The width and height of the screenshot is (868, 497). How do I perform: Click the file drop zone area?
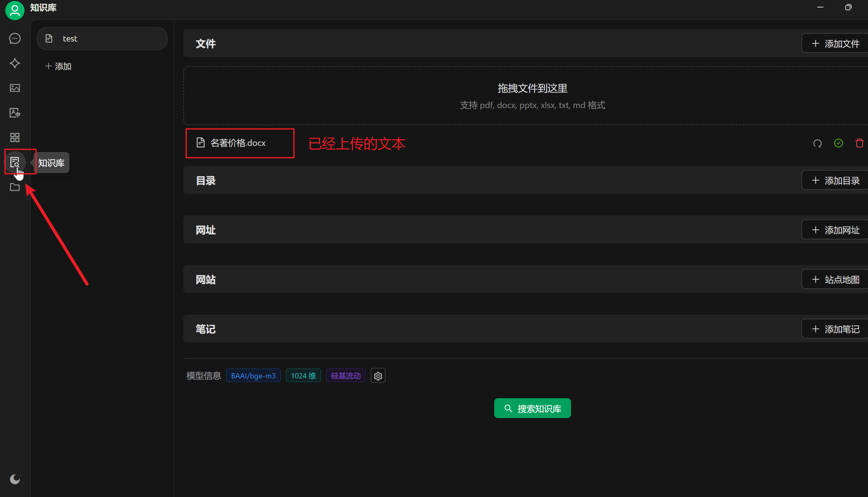[526, 96]
